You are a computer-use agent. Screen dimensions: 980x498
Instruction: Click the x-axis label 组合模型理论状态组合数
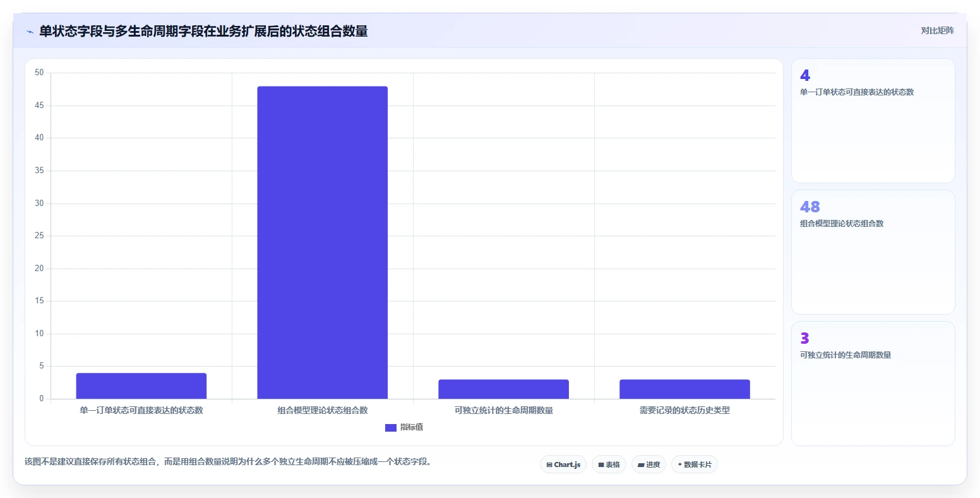click(x=323, y=411)
